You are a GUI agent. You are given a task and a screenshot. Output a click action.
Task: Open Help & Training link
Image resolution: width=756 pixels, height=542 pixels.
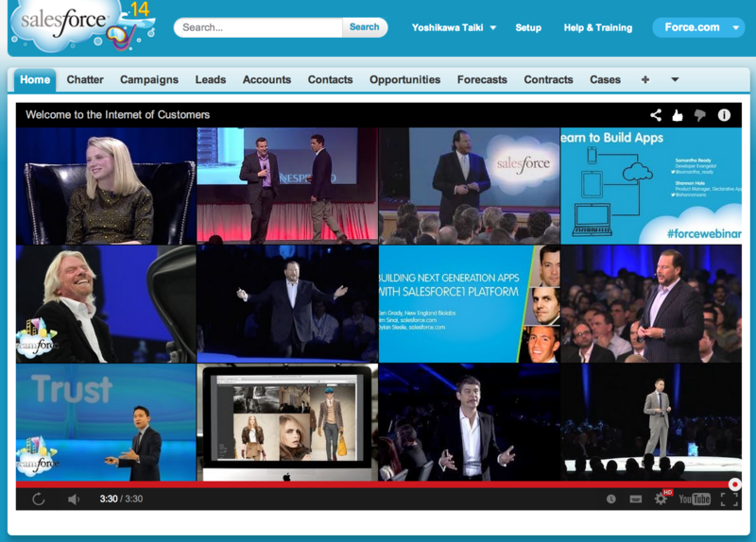598,28
